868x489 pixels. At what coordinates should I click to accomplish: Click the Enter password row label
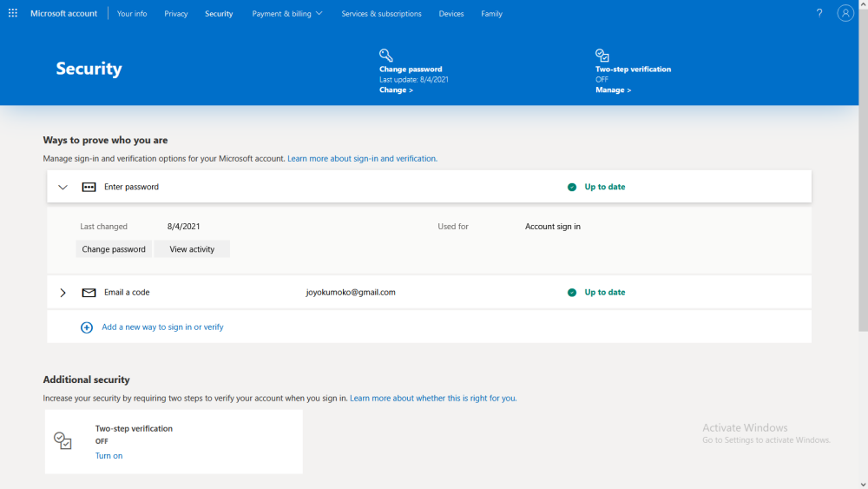click(131, 188)
